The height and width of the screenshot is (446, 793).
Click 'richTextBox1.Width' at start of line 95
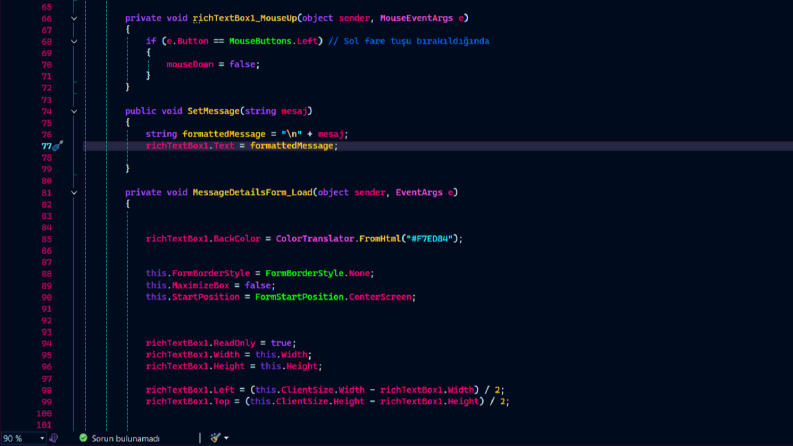(193, 355)
